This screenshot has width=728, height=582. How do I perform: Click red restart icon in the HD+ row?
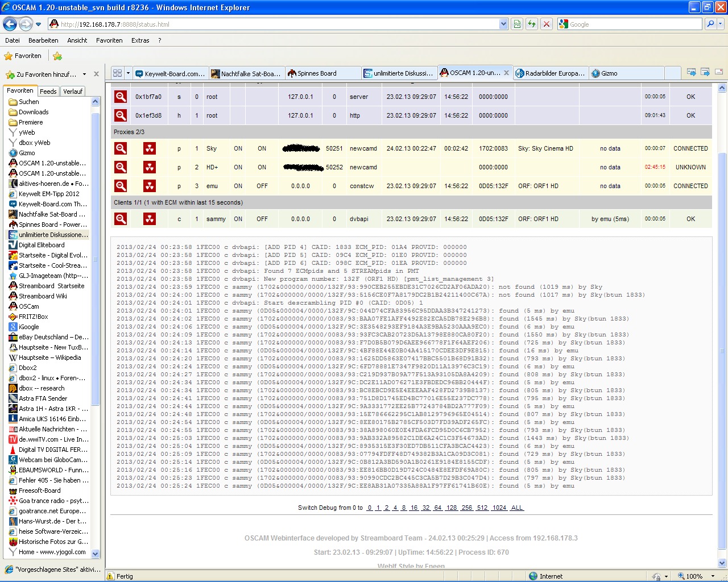[x=150, y=167]
